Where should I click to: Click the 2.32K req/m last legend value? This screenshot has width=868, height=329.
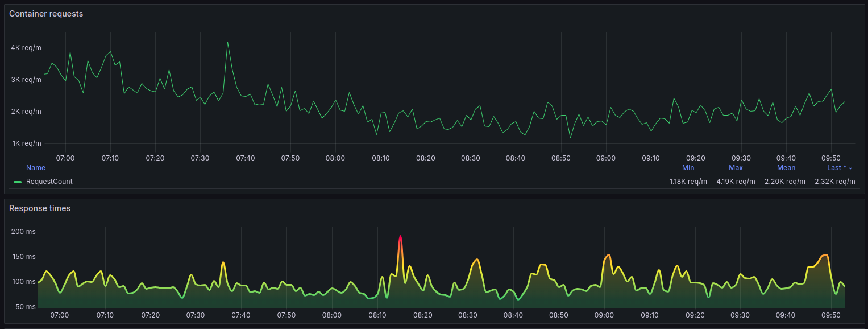click(835, 182)
